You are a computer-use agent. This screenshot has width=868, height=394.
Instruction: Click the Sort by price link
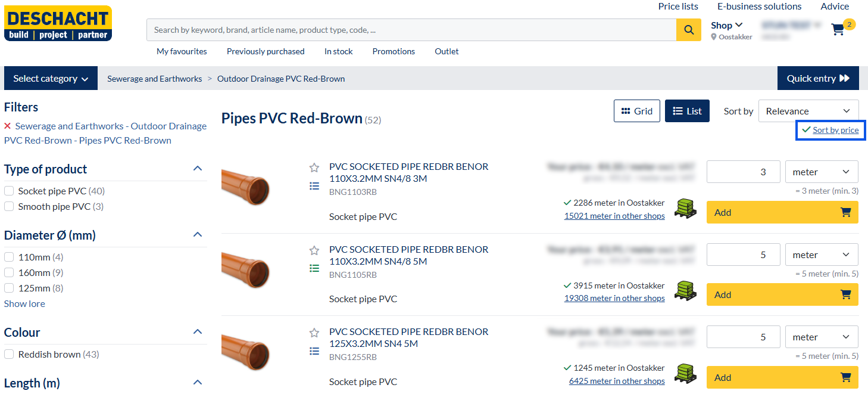[836, 130]
